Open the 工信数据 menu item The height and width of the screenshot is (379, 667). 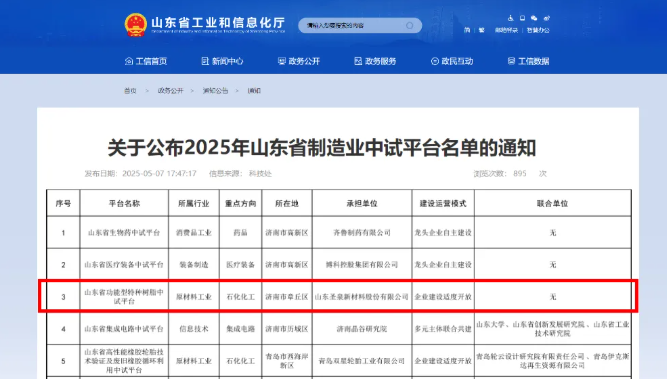point(534,61)
